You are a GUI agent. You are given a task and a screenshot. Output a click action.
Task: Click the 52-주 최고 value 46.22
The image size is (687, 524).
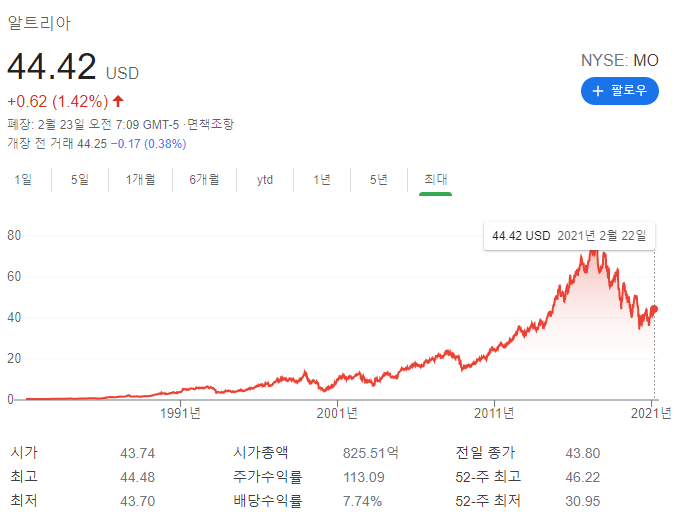click(582, 477)
